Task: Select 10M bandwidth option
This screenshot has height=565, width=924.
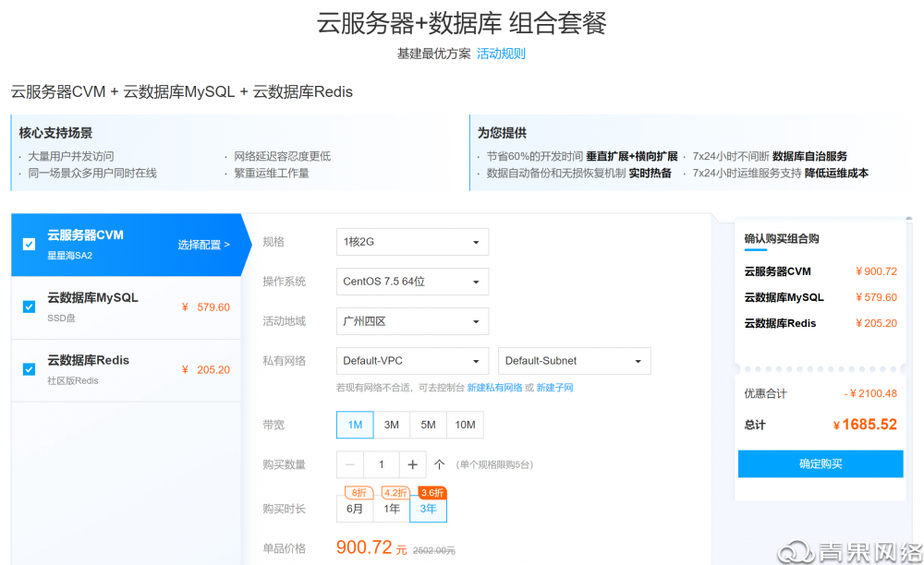Action: [465, 424]
